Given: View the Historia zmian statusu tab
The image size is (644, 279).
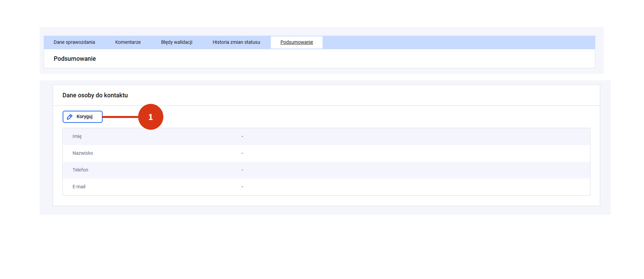Looking at the screenshot, I should click(236, 42).
